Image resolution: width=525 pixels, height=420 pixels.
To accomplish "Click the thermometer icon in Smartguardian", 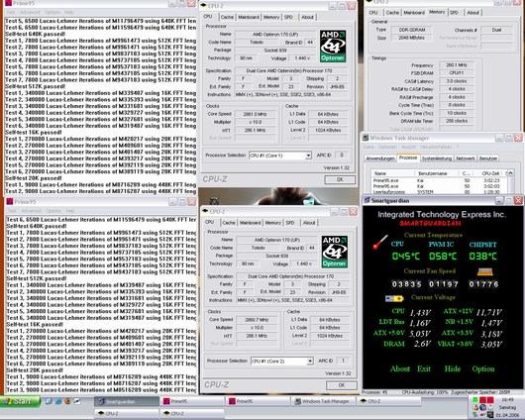I will point(380,242).
